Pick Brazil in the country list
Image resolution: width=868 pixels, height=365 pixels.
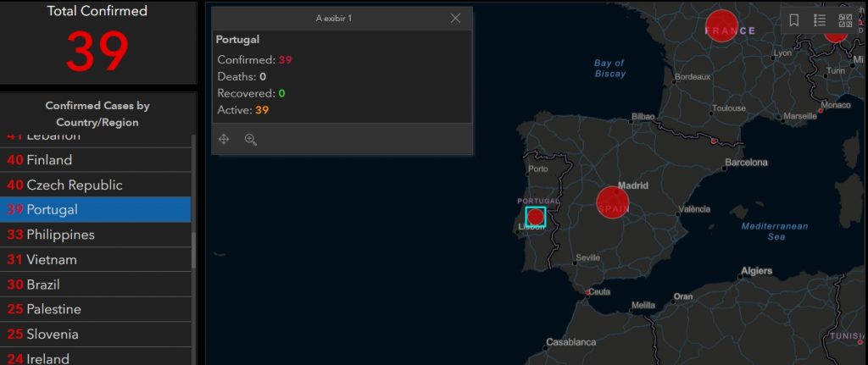pos(95,285)
